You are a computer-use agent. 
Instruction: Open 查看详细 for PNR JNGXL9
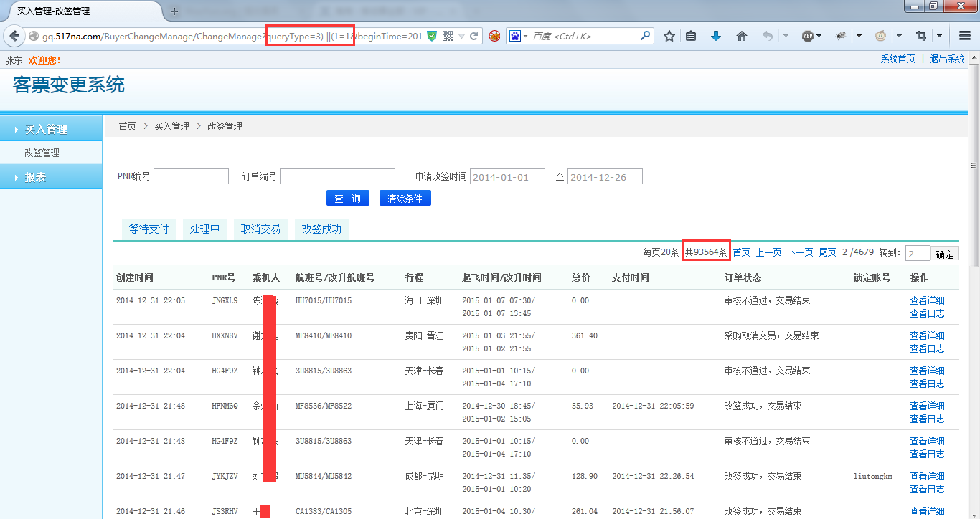click(927, 300)
